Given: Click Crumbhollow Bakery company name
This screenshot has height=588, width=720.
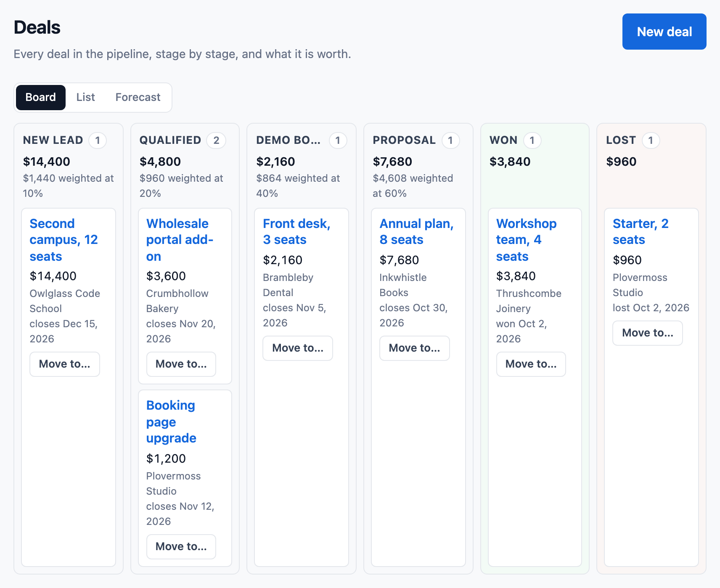Looking at the screenshot, I should (177, 301).
